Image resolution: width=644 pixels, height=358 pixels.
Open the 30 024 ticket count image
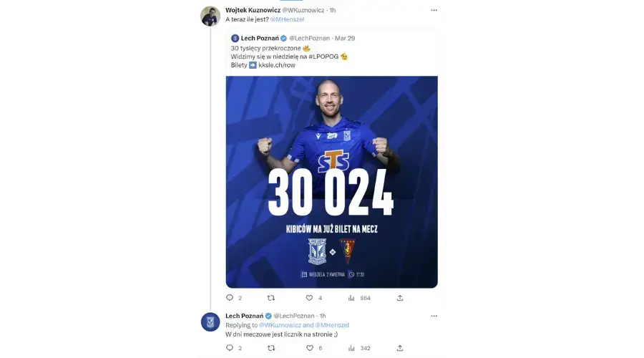(x=331, y=182)
